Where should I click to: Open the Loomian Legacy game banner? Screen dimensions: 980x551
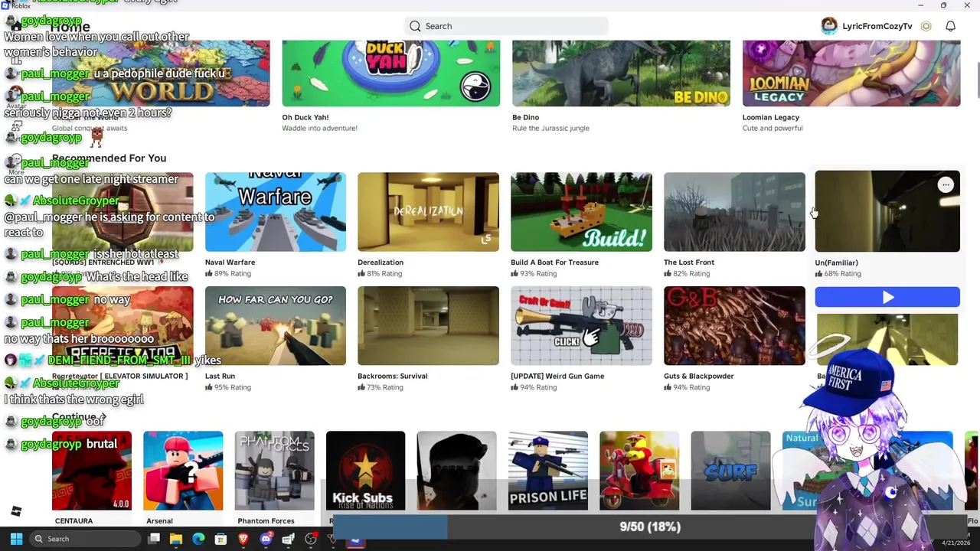click(x=851, y=73)
